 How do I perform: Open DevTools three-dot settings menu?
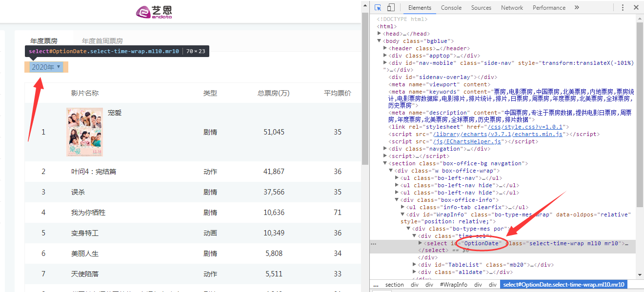[623, 7]
